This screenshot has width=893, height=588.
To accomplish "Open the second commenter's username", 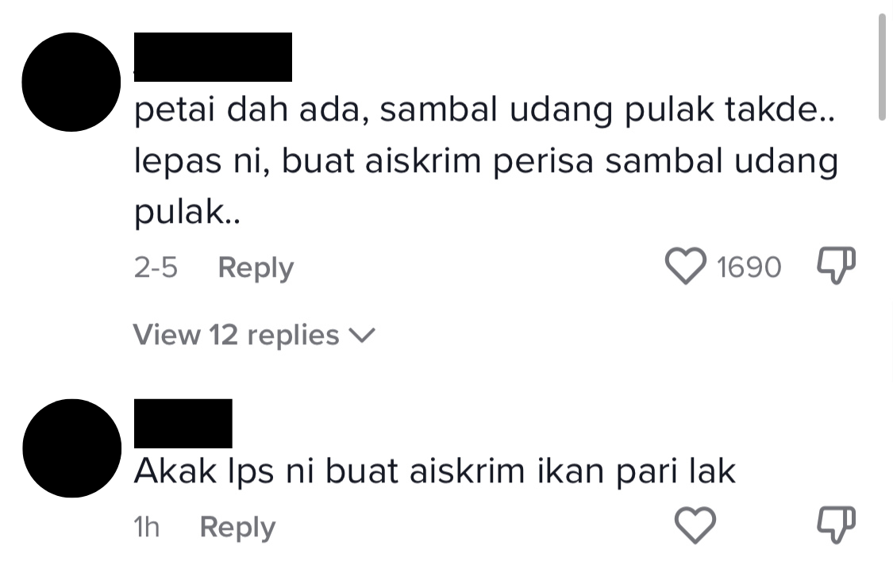I will (x=183, y=423).
